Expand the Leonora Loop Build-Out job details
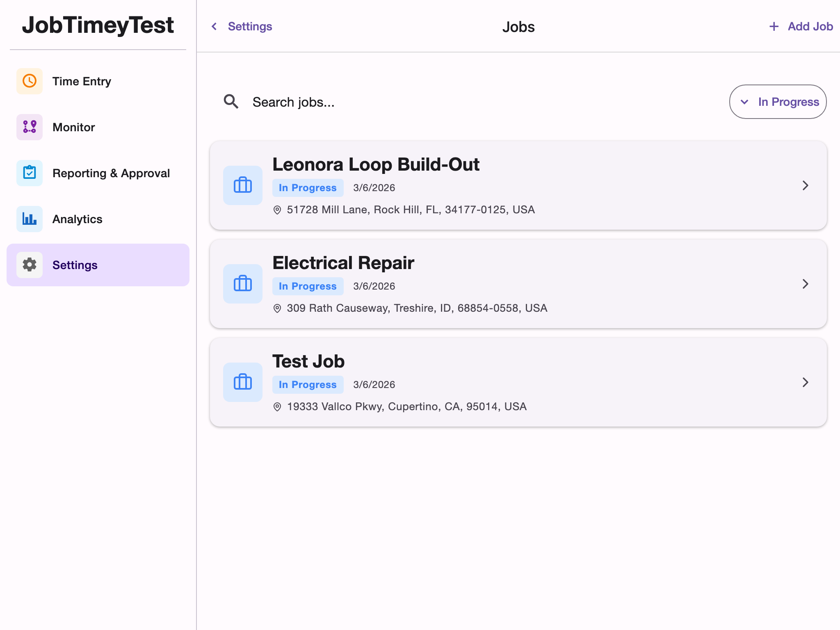840x630 pixels. tap(805, 185)
